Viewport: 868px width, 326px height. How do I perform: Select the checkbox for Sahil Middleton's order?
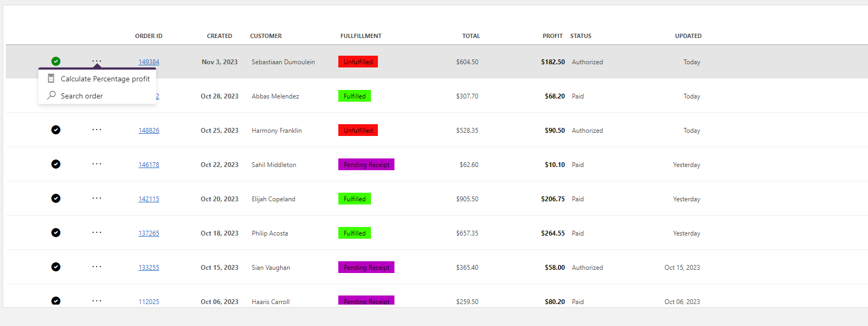56,164
